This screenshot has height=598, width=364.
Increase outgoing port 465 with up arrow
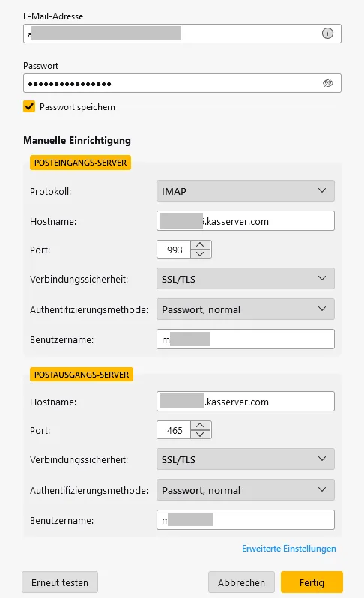pyautogui.click(x=201, y=425)
